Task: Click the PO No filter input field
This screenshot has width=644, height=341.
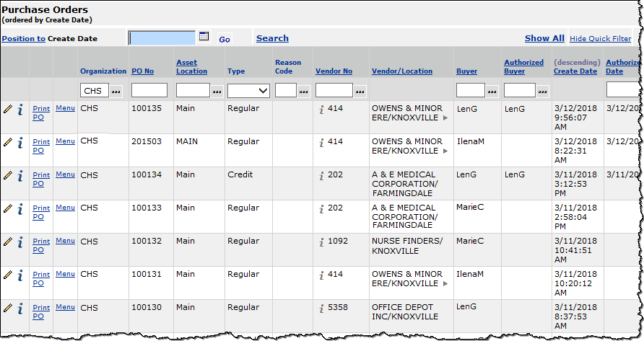Action: pyautogui.click(x=149, y=91)
